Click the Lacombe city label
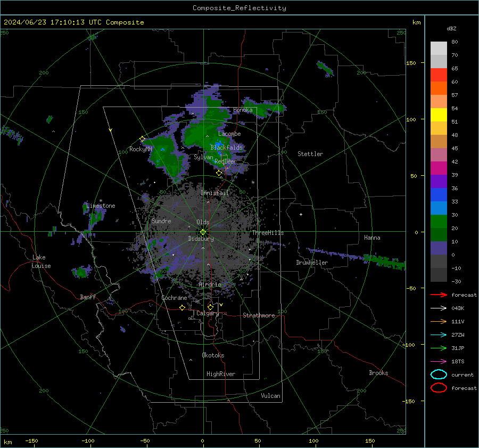The height and width of the screenshot is (448, 479). point(229,134)
